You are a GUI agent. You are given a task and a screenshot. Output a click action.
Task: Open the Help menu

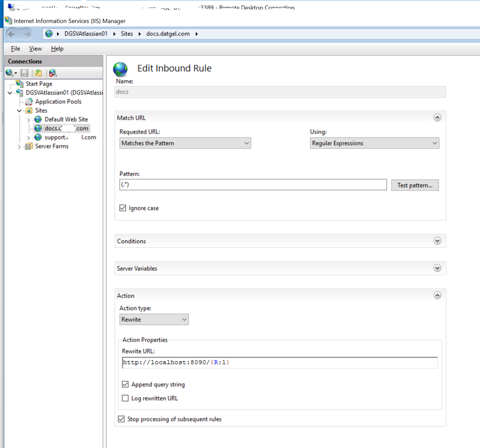57,49
